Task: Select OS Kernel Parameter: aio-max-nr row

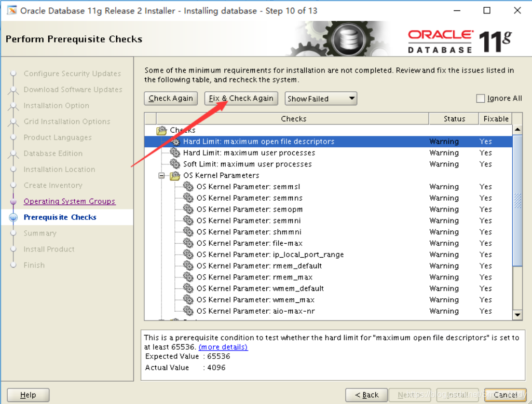Action: point(329,311)
